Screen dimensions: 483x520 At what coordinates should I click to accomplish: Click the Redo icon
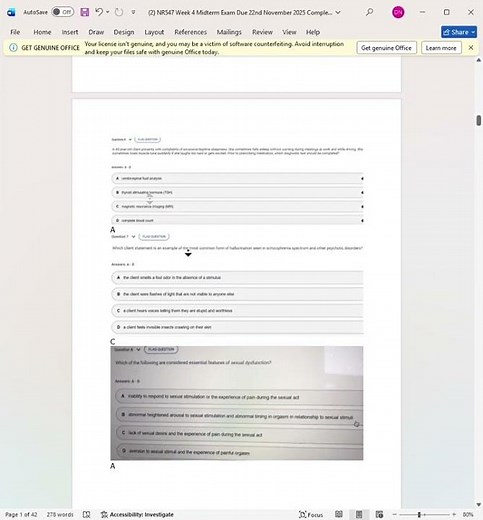click(119, 12)
